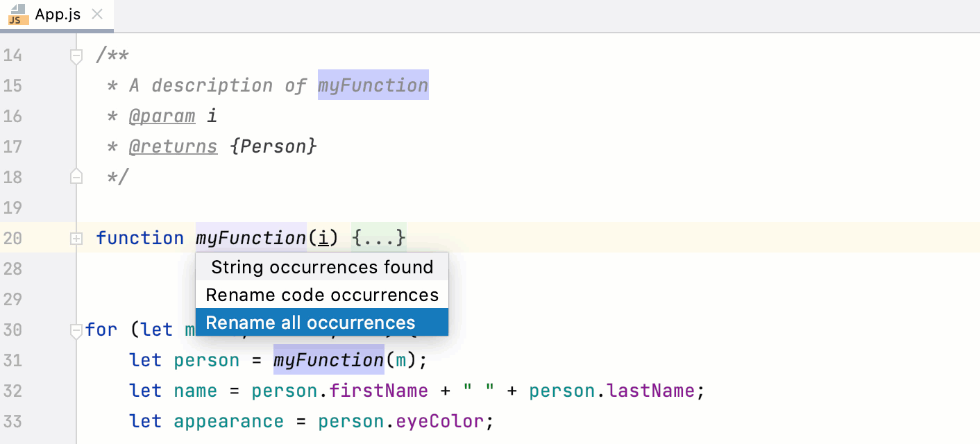Screen dimensions: 980x444
Task: Expand the folded myFunction body via plus icon
Action: (76, 238)
